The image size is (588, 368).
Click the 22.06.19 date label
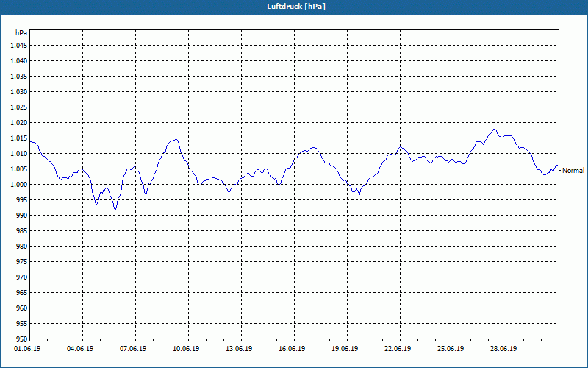[x=398, y=349]
